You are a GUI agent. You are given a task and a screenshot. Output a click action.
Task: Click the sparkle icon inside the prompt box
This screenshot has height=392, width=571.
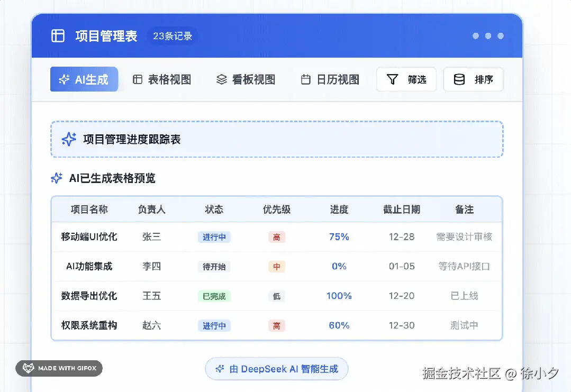(69, 139)
